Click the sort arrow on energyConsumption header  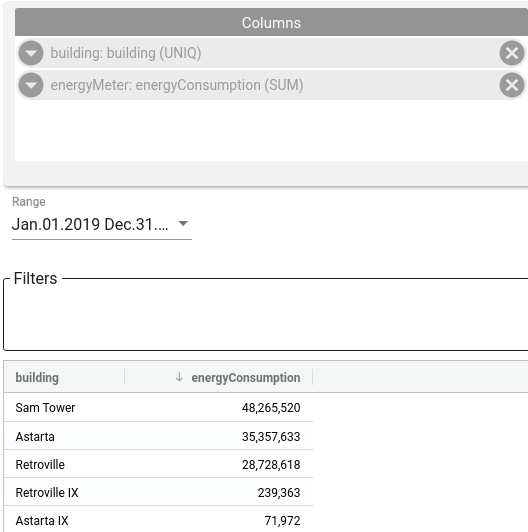tap(179, 377)
